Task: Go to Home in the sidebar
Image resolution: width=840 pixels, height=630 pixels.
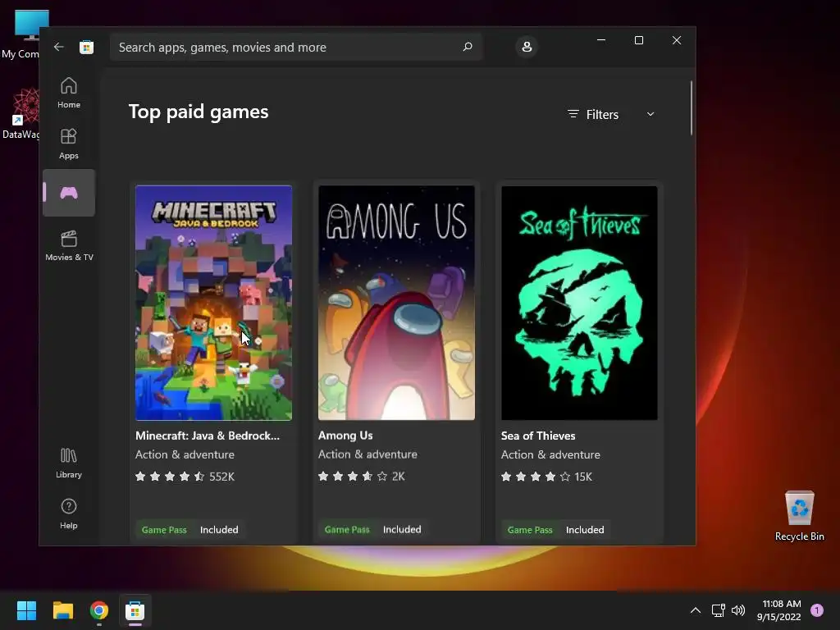Action: tap(69, 94)
